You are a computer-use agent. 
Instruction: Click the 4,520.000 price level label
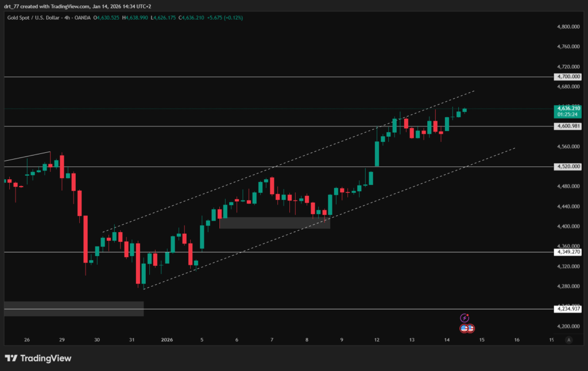(x=568, y=167)
